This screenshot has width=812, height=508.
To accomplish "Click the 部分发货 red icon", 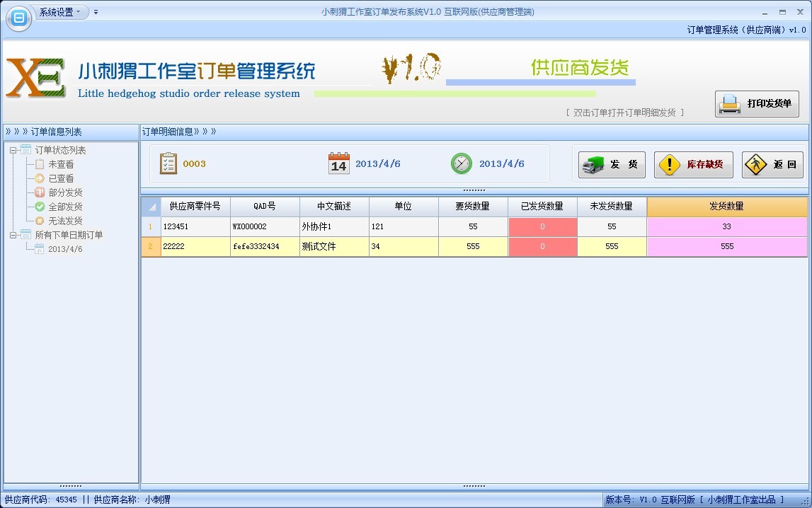I will point(40,193).
